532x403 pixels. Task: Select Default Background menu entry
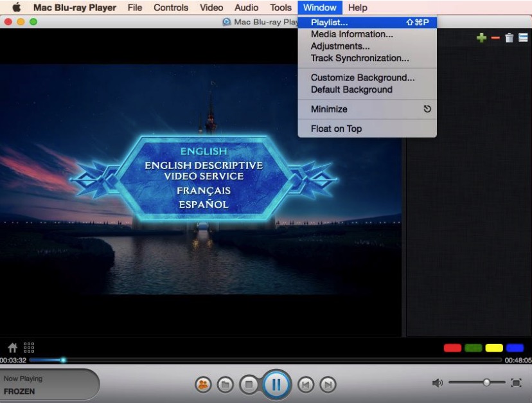click(x=367, y=89)
